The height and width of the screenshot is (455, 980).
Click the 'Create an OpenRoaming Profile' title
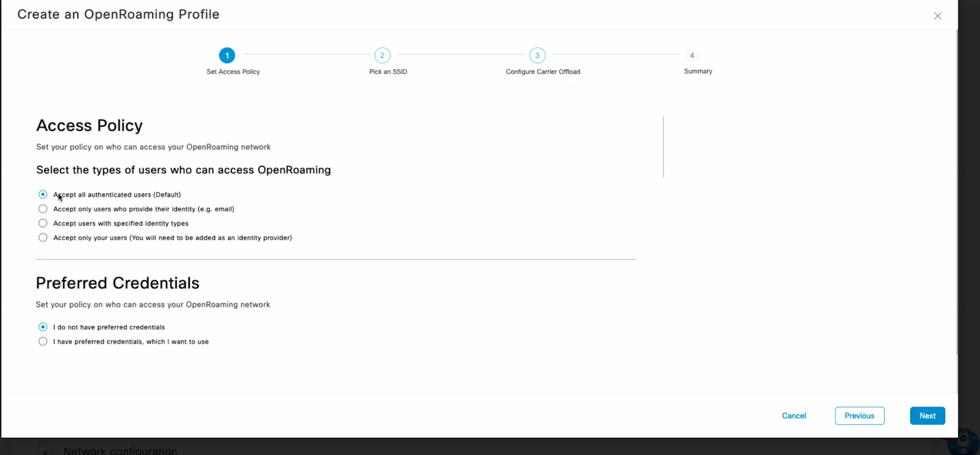coord(118,14)
